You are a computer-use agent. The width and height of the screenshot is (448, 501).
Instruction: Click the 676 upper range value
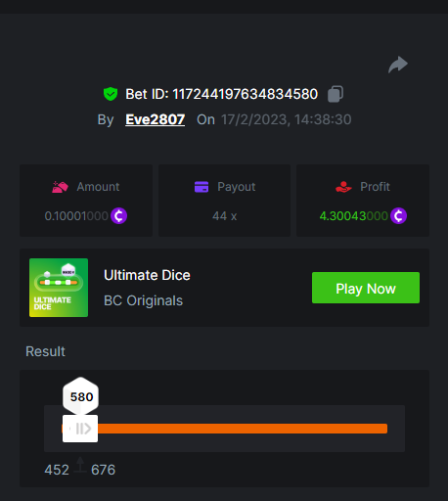click(x=103, y=470)
